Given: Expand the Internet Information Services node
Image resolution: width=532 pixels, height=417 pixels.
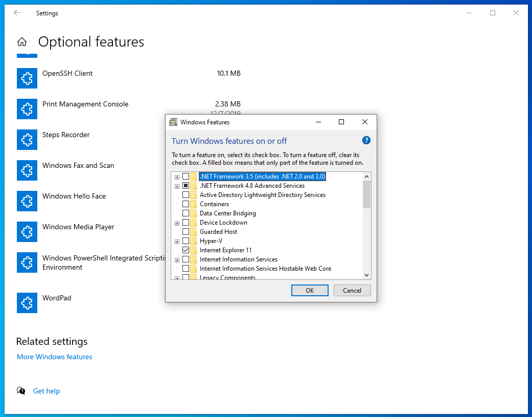Looking at the screenshot, I should point(177,260).
